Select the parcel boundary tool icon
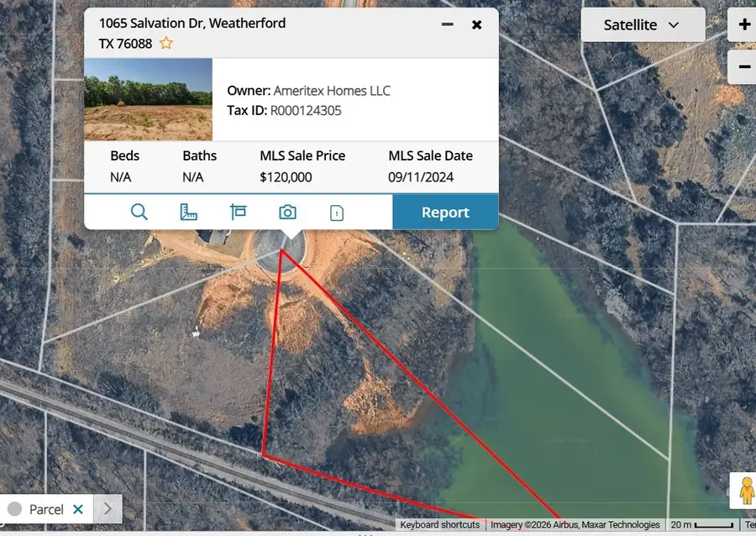The image size is (756, 536). [239, 212]
